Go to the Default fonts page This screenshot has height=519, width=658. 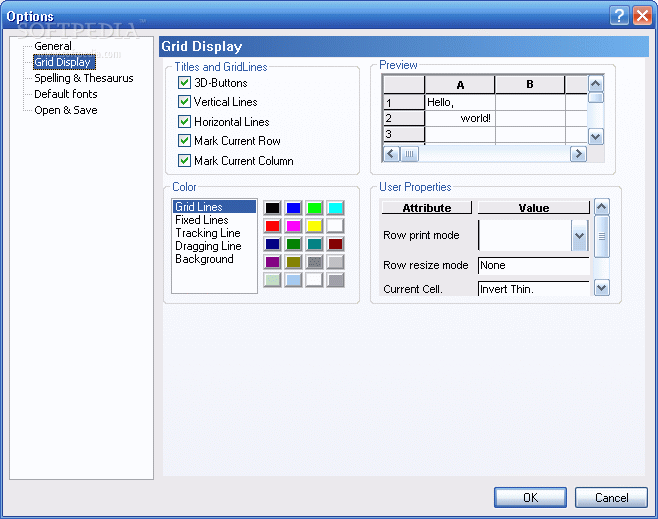(x=66, y=94)
